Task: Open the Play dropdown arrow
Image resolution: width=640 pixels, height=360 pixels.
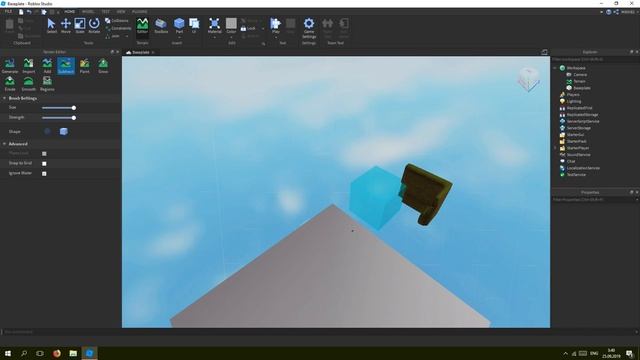Action: click(x=276, y=37)
